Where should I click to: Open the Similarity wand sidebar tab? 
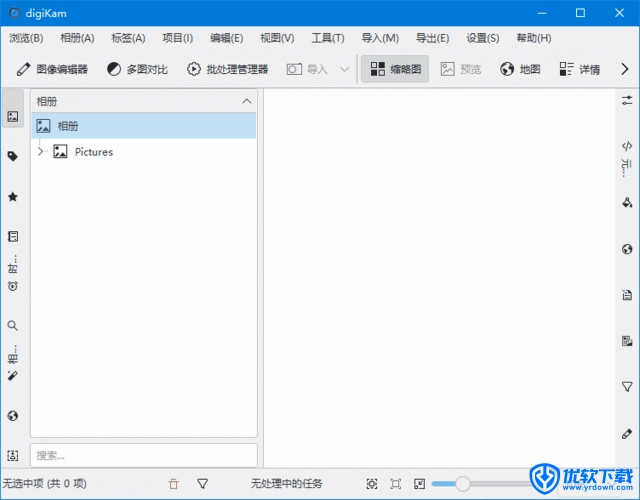tap(13, 376)
